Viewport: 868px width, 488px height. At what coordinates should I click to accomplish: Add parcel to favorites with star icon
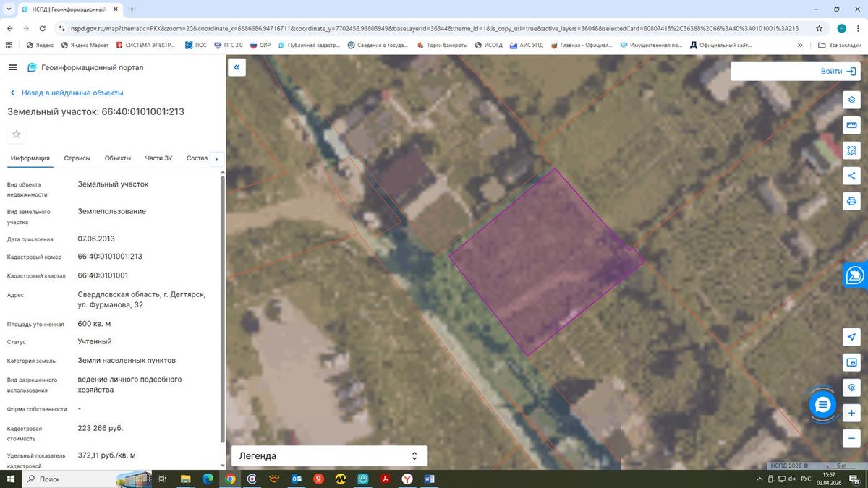pos(17,134)
